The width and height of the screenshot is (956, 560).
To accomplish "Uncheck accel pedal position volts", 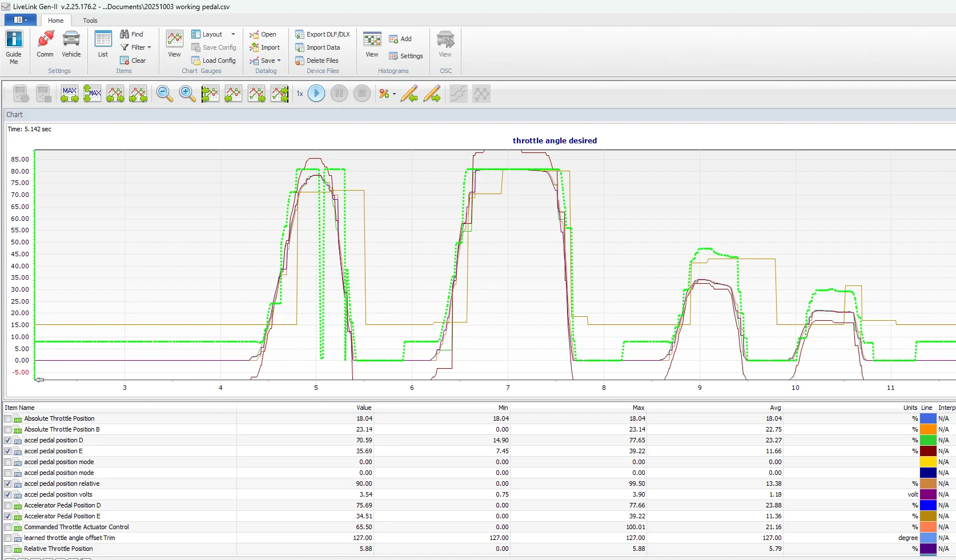I will (x=8, y=494).
